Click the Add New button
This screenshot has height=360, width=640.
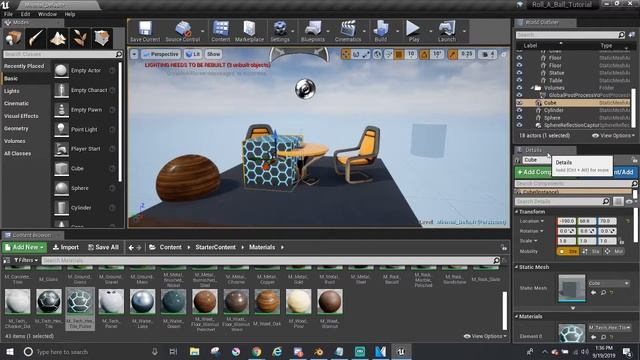point(24,247)
